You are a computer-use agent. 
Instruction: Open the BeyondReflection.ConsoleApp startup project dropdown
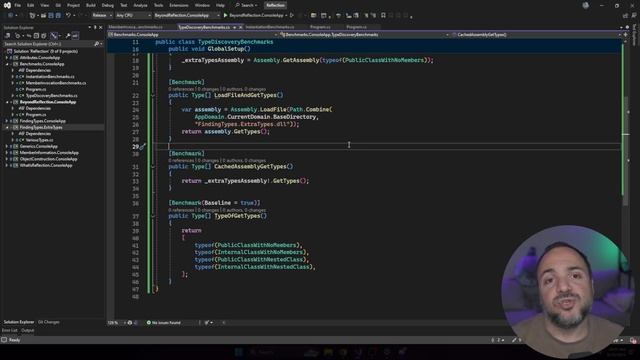click(x=187, y=16)
